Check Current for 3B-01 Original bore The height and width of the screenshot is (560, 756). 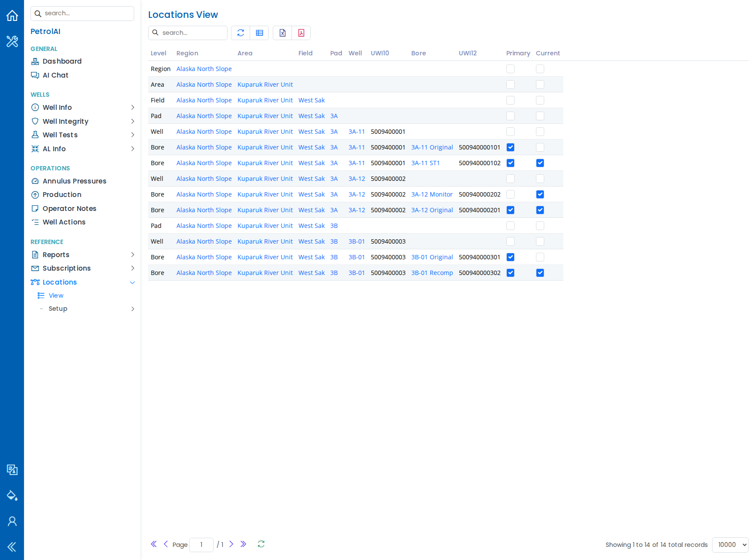pyautogui.click(x=540, y=257)
